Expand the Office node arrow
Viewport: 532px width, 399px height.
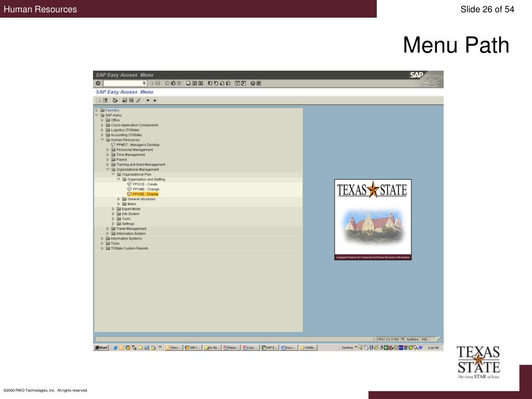pyautogui.click(x=102, y=120)
